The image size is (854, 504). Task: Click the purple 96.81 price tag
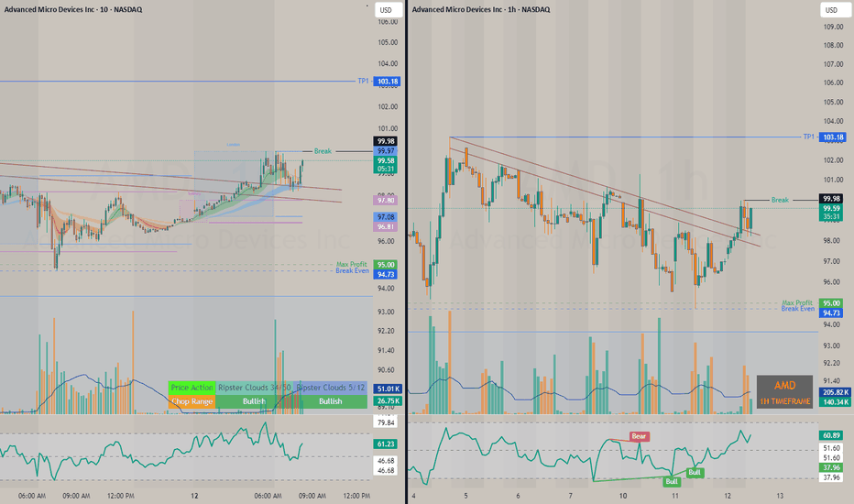(x=386, y=226)
